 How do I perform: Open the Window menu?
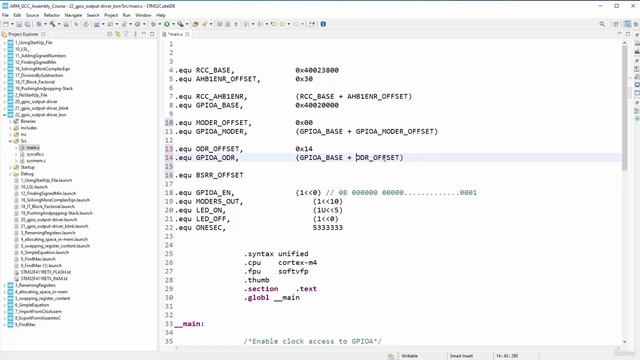tap(143, 15)
